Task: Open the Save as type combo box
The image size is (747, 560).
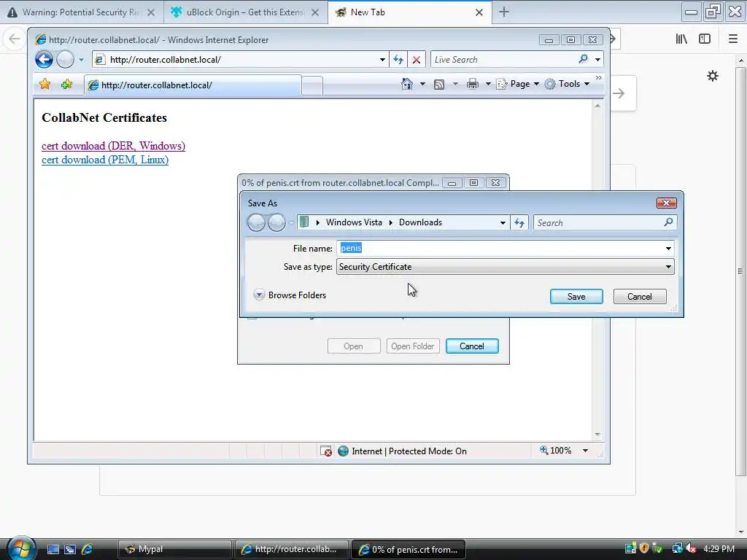Action: pos(505,267)
